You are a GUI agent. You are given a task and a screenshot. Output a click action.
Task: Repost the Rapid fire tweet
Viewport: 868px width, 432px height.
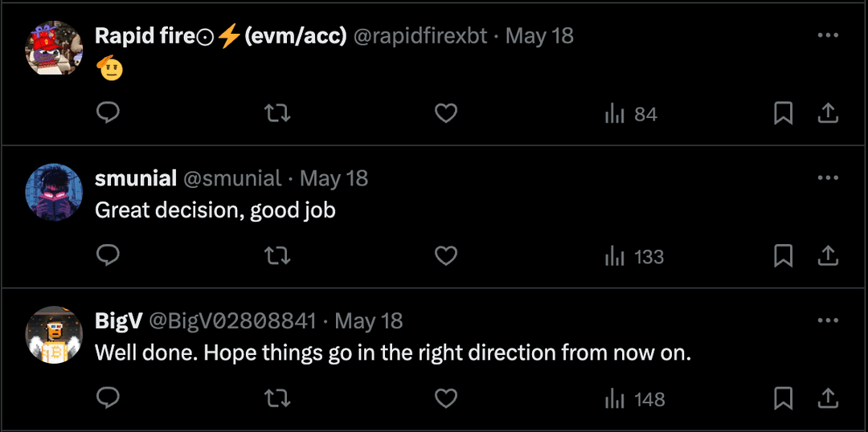tap(277, 113)
